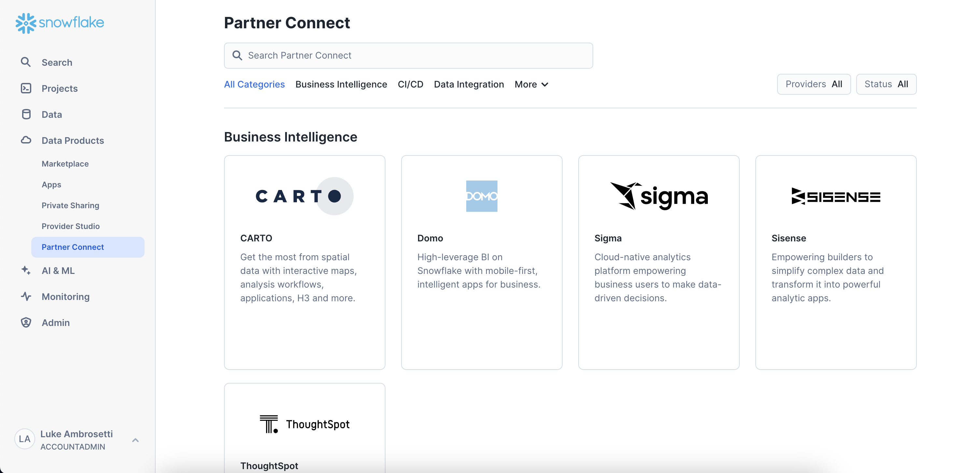This screenshot has width=980, height=473.
Task: Open the Status filter dropdown
Action: (886, 84)
